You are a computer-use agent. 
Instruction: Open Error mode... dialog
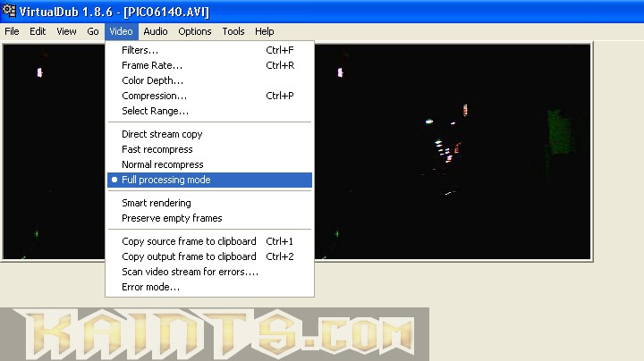click(x=209, y=287)
